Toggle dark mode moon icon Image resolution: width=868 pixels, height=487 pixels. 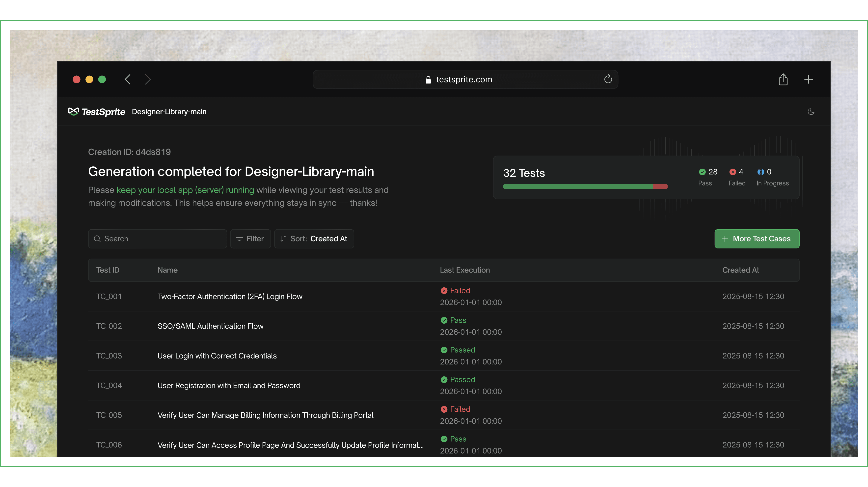tap(811, 112)
